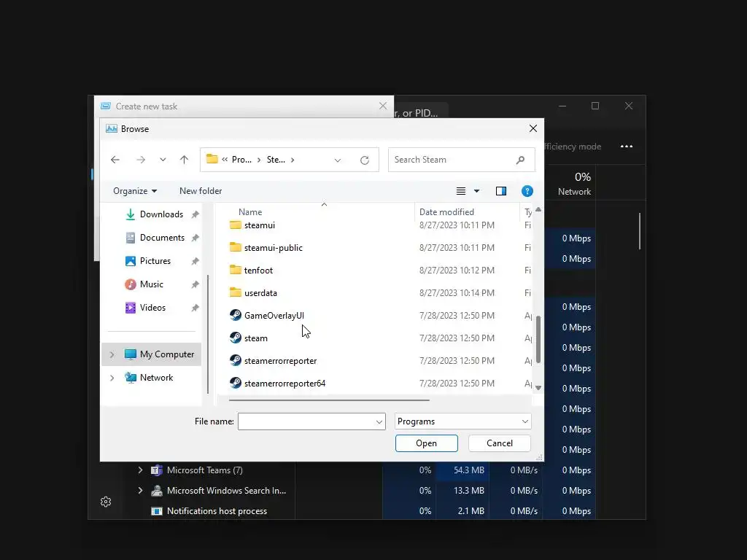
Task: Click the Ste... breadcrumb segment
Action: click(276, 160)
